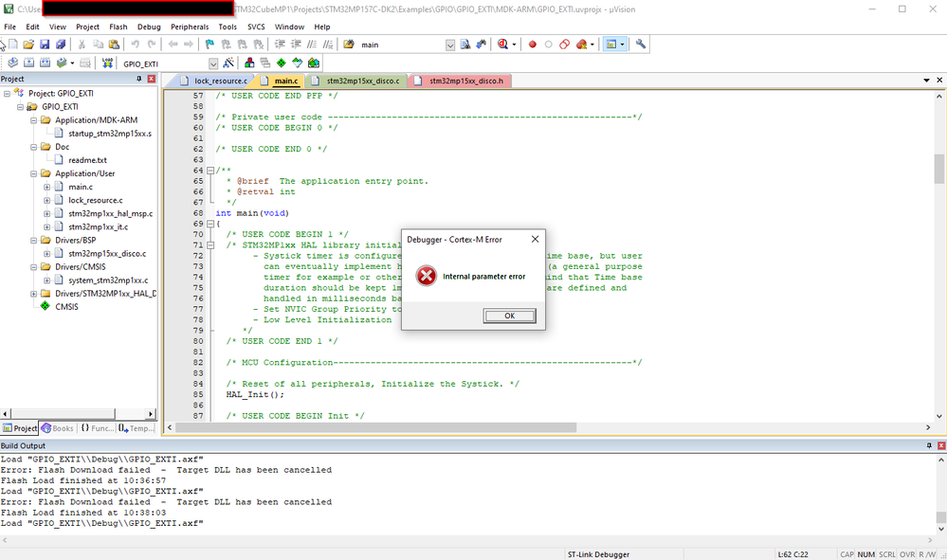Click the Select Software Packs icon

point(297,63)
